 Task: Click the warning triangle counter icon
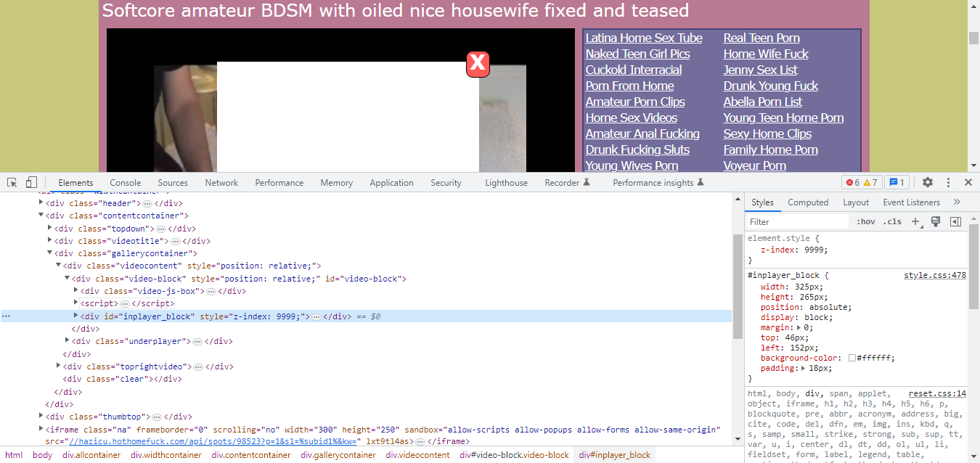(x=866, y=182)
